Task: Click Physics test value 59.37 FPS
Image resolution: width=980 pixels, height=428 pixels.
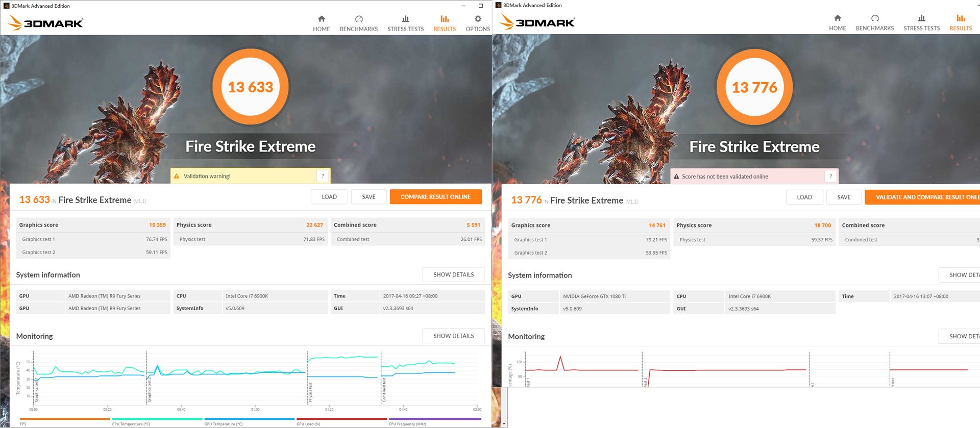Action: point(822,240)
